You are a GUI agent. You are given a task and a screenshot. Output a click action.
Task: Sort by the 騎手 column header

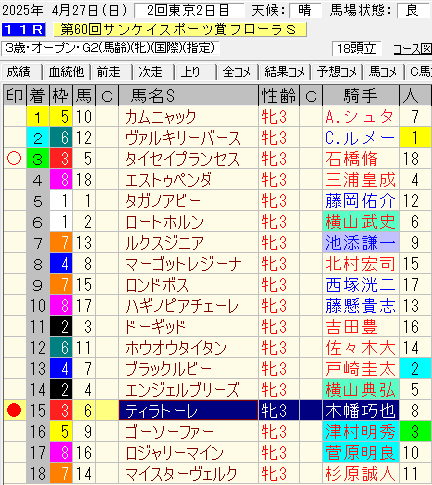click(x=361, y=96)
